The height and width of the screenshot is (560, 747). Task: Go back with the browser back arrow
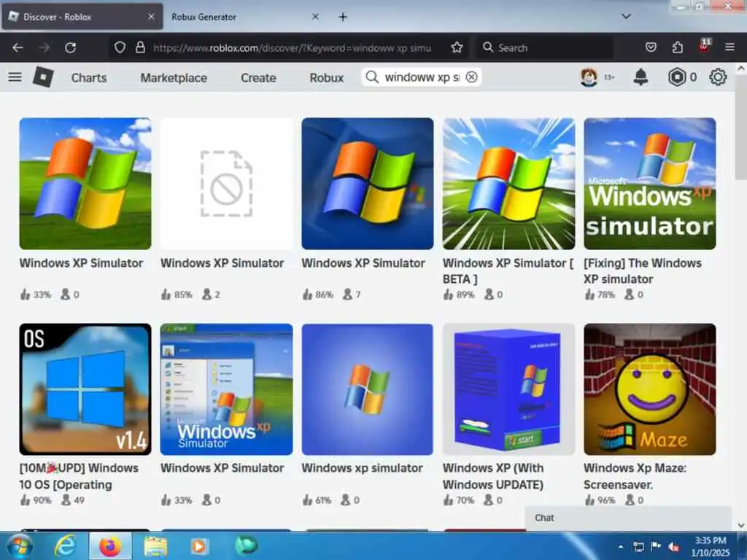tap(18, 47)
